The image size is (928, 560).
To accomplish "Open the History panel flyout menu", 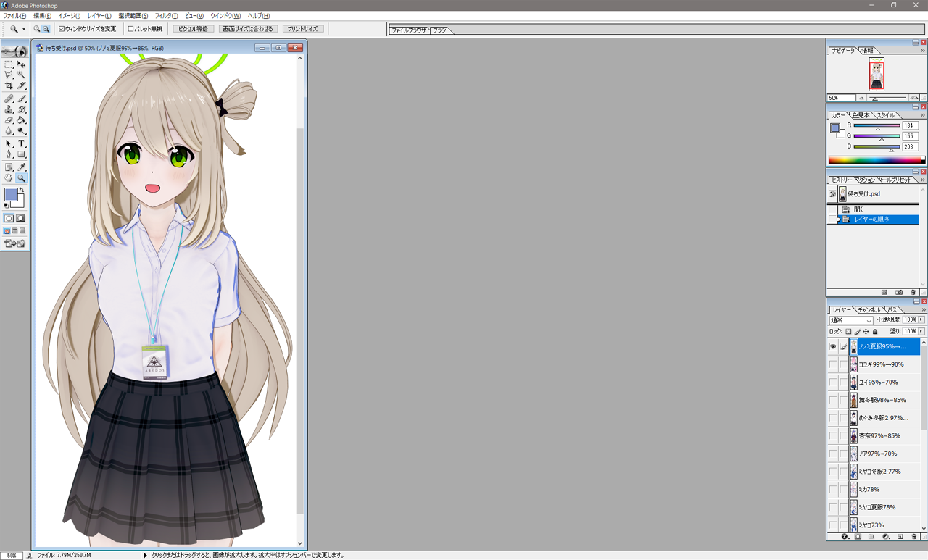I will 923,180.
